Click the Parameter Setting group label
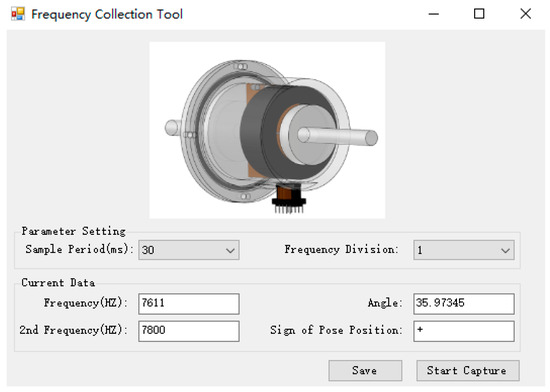This screenshot has height=392, width=550. [73, 231]
